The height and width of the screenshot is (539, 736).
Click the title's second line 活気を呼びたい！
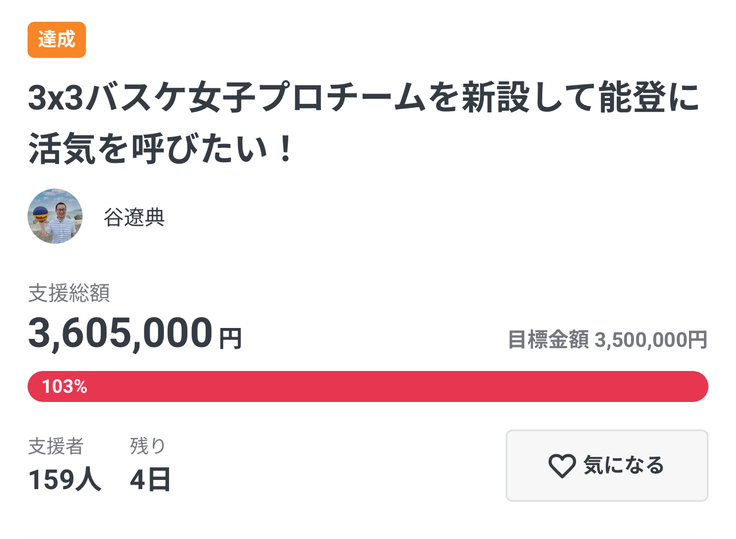[x=162, y=152]
